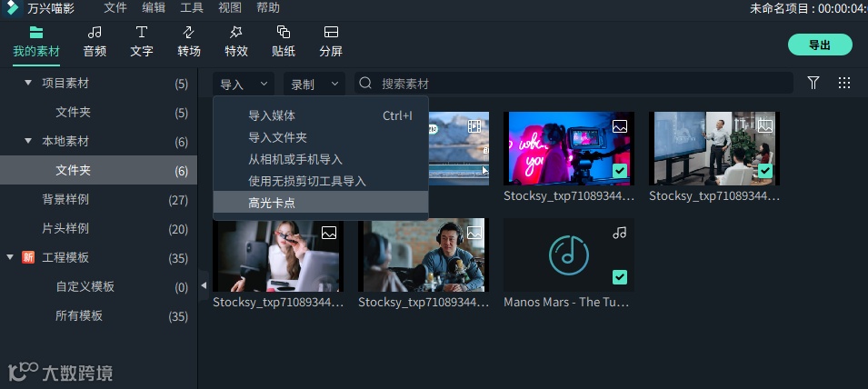This screenshot has width=868, height=389.
Task: Click the filename under woman phone thumbnail
Action: click(x=278, y=303)
